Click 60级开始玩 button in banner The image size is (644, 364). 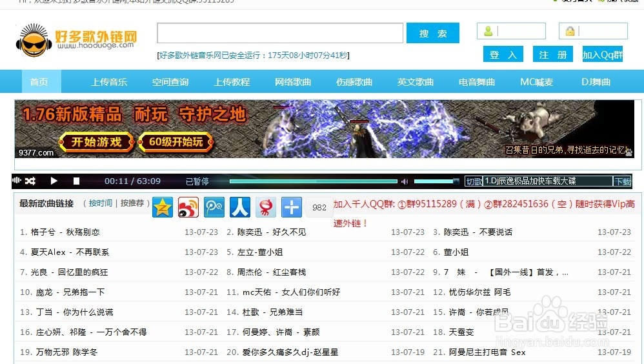[176, 142]
